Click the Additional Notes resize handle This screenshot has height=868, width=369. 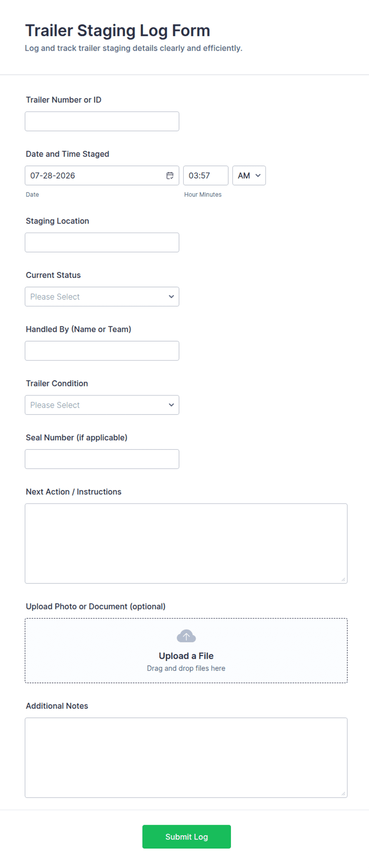coord(343,793)
